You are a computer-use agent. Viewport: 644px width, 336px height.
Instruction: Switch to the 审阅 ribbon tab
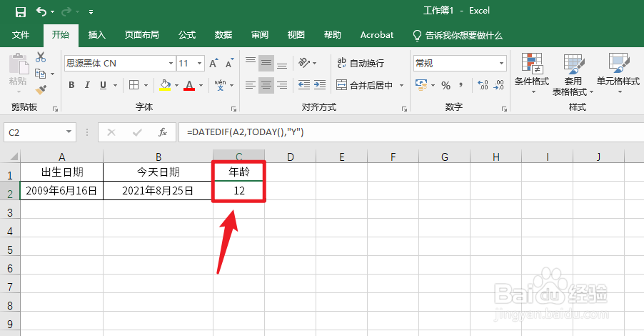[260, 35]
